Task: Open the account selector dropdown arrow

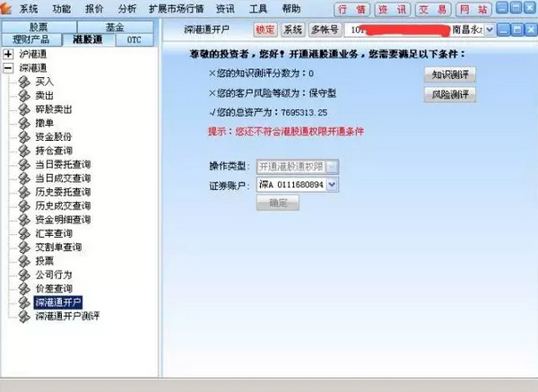Action: click(x=490, y=30)
